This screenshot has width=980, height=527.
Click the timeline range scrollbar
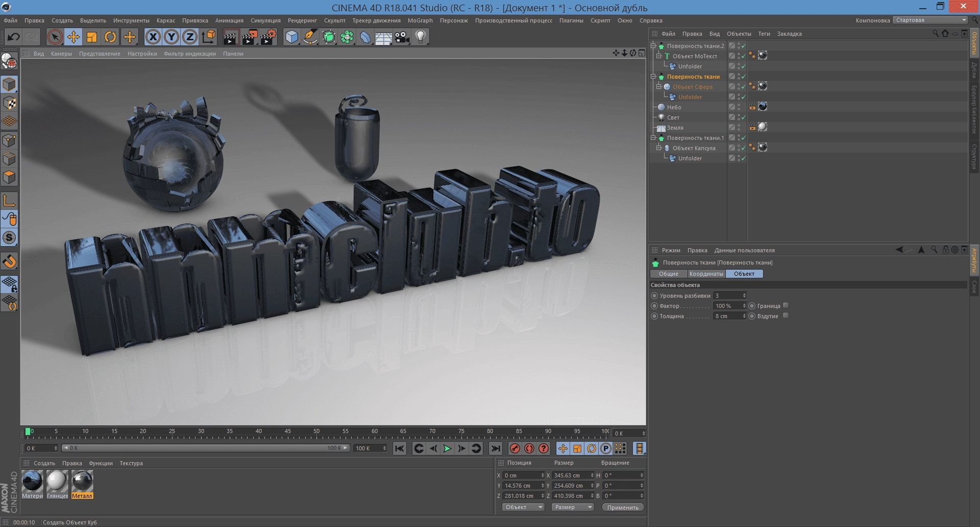[206, 448]
